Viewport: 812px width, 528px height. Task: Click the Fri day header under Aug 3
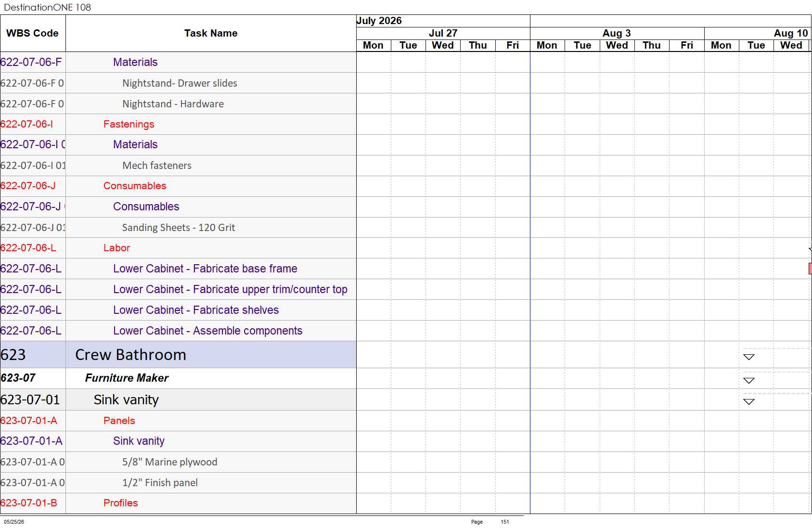686,45
